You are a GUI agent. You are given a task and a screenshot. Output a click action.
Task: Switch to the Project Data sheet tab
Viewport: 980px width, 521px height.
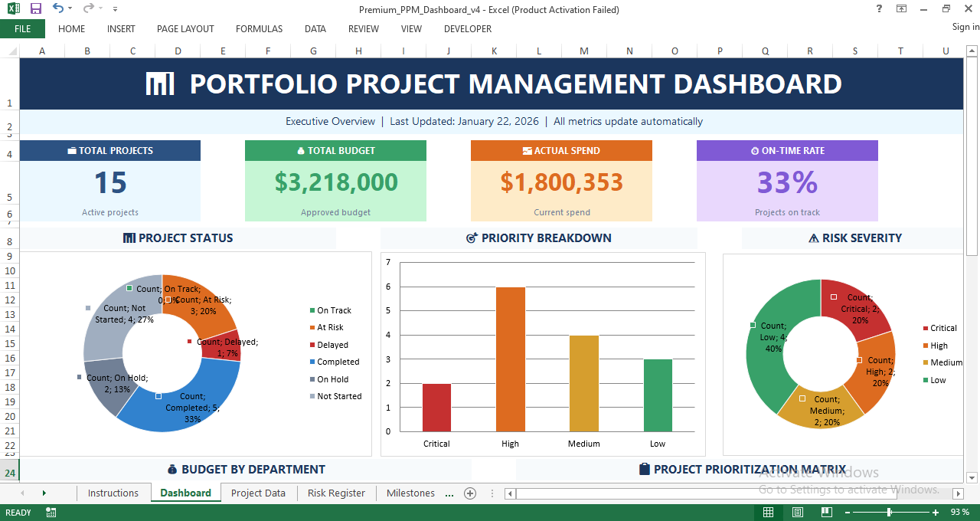pyautogui.click(x=258, y=493)
